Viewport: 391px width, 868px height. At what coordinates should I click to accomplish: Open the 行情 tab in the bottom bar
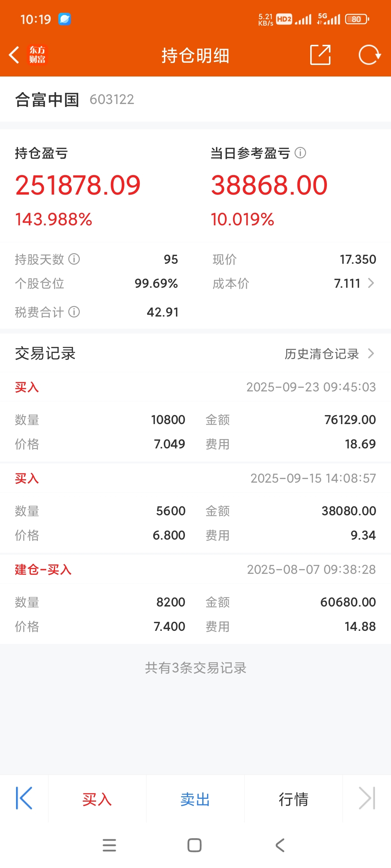[294, 799]
